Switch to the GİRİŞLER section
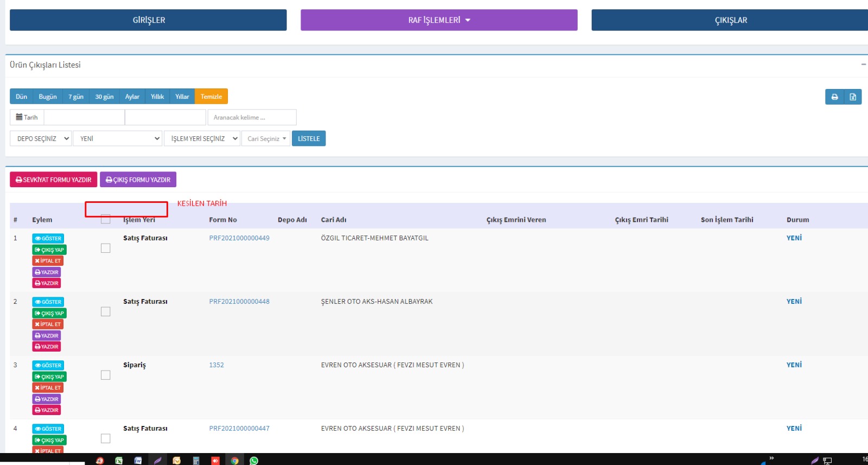The image size is (868, 465). click(x=148, y=20)
